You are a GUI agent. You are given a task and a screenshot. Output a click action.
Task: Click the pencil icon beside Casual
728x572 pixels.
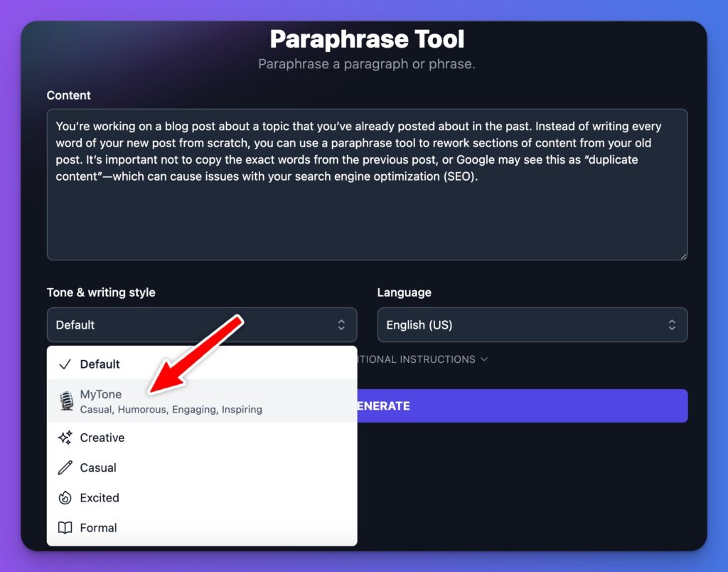coord(63,467)
